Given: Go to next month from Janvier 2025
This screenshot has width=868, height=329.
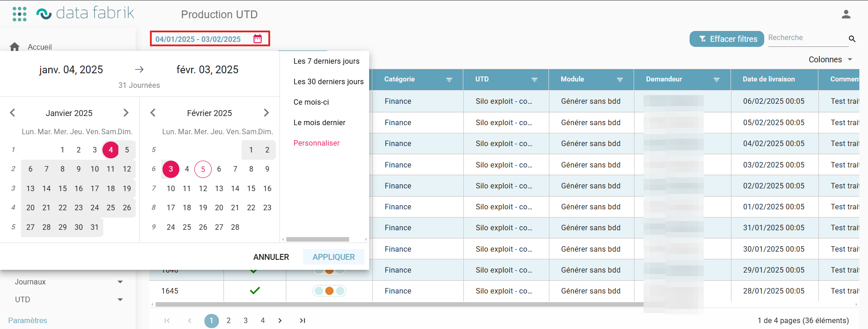Looking at the screenshot, I should (126, 113).
